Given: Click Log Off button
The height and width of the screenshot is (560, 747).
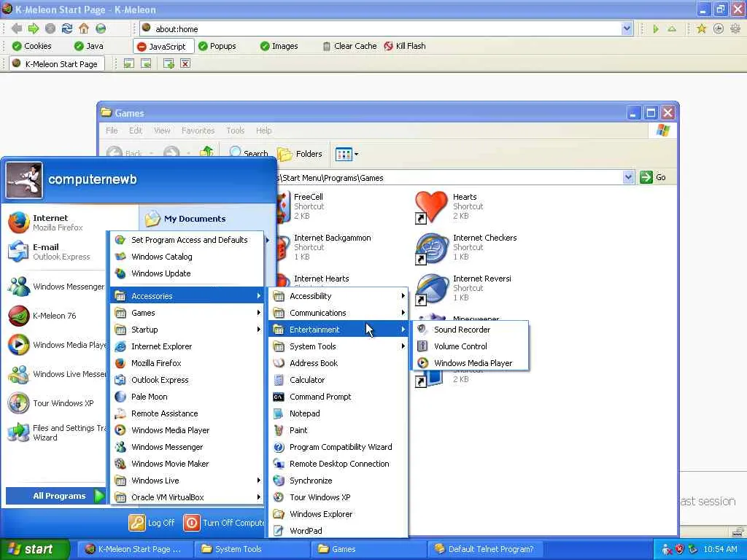Looking at the screenshot, I should click(152, 522).
